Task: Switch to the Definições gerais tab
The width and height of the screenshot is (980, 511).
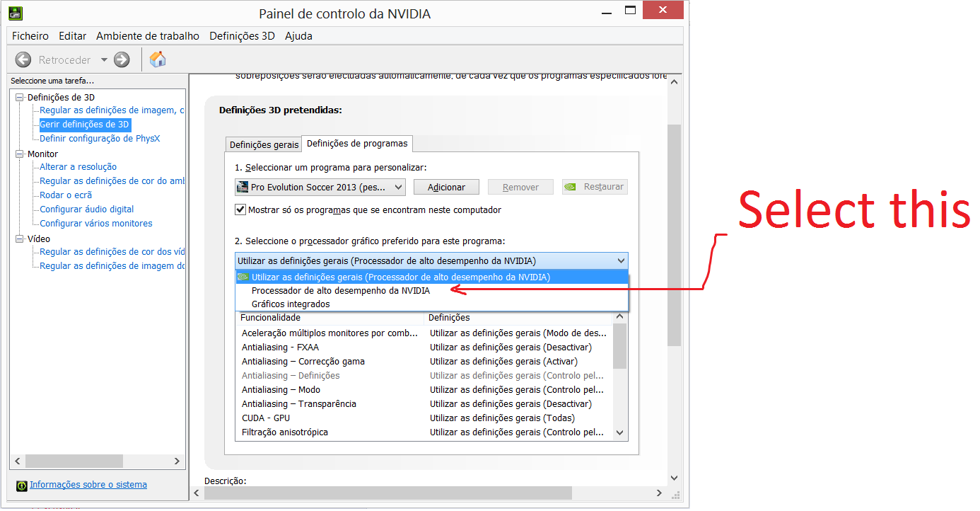Action: (264, 144)
